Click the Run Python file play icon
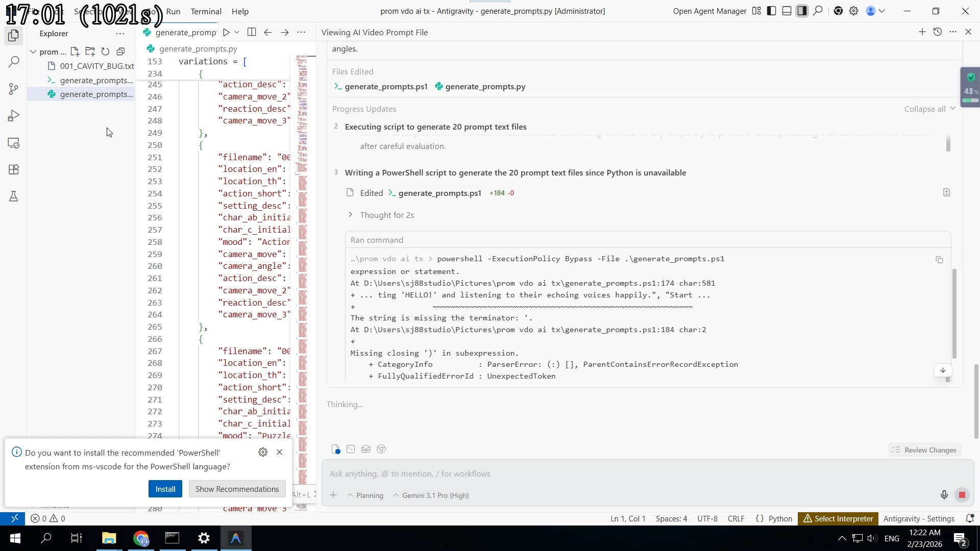980x551 pixels. (x=226, y=32)
